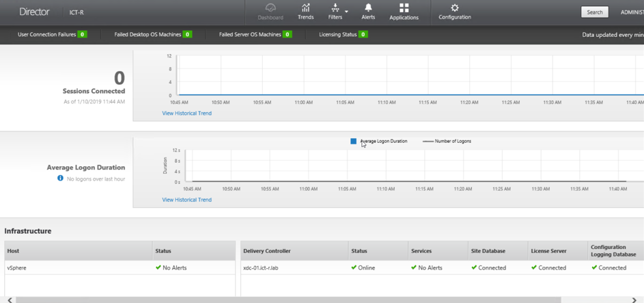Screen dimensions: 644x303
Task: Click the Failed Server OS Machines badge
Action: coord(288,34)
